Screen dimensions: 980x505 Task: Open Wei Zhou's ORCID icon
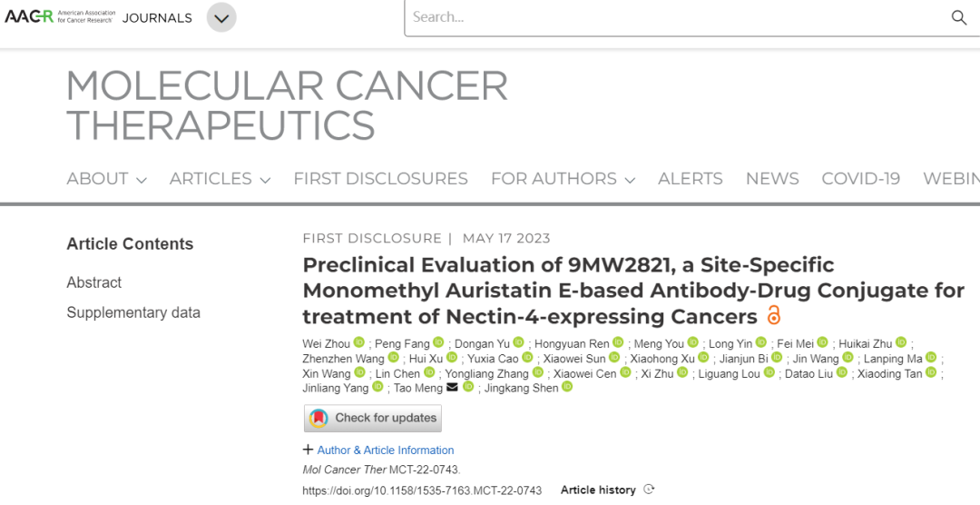point(359,342)
